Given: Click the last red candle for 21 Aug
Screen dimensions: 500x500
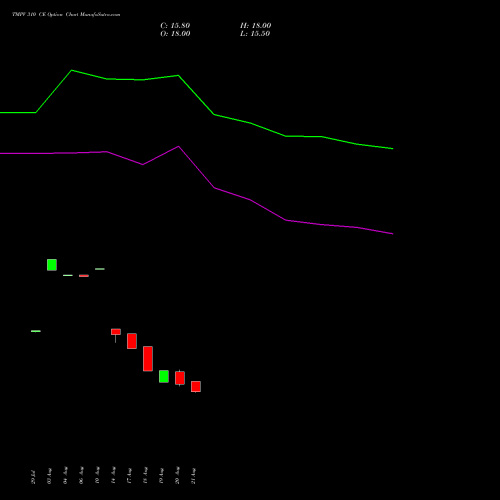Looking at the screenshot, I should (196, 387).
